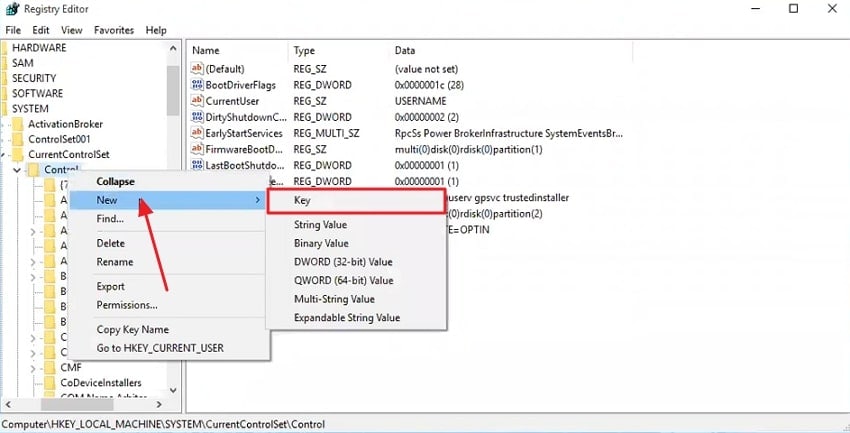Open the New submenu entry
Screen dimensions: 850x433
click(169, 200)
